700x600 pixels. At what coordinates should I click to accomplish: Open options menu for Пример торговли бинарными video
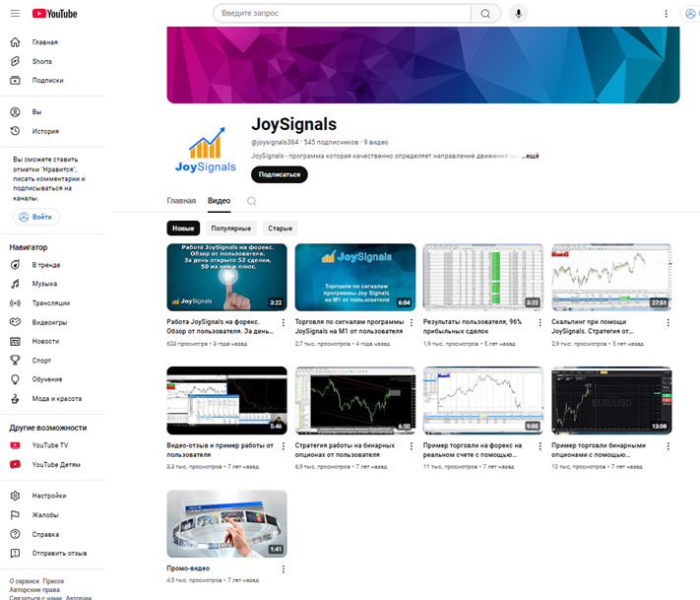(x=668, y=446)
